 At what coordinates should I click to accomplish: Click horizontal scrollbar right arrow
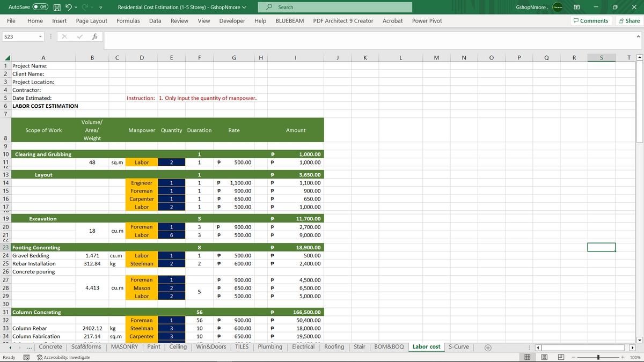point(632,347)
